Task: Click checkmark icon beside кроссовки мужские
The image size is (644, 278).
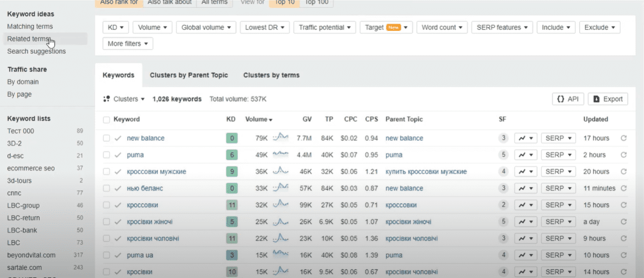Action: tap(118, 172)
